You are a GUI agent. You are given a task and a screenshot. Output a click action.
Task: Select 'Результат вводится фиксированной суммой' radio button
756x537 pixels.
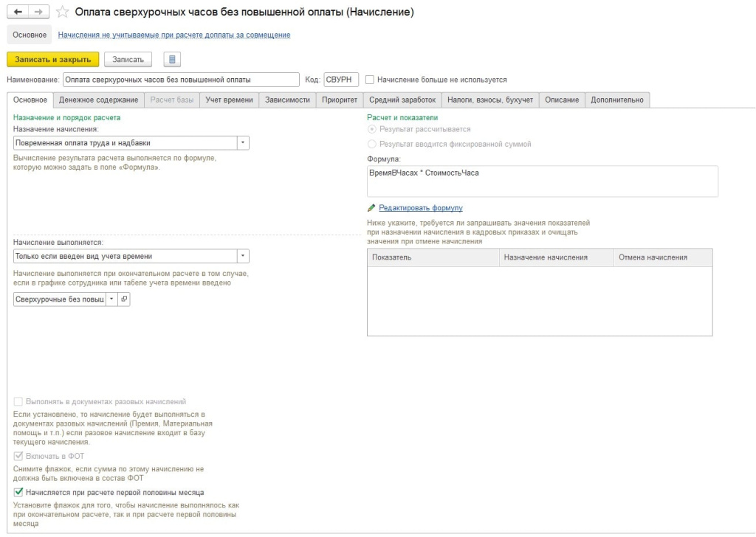coord(372,144)
